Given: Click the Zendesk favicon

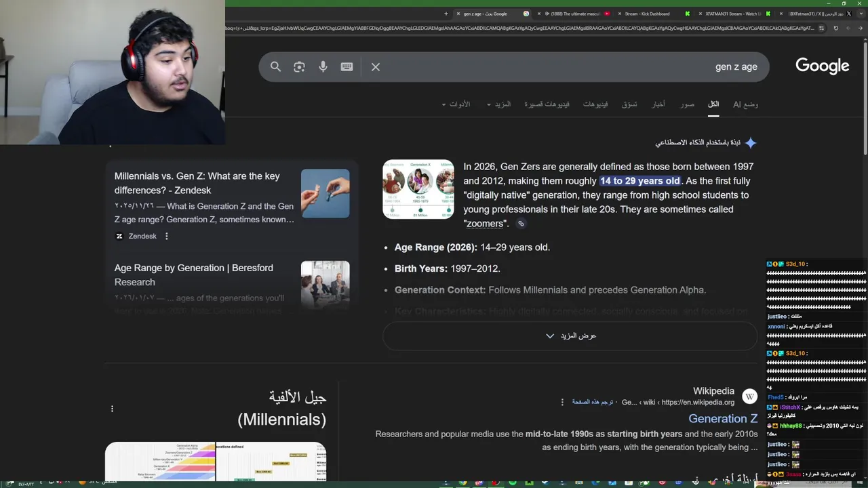Looking at the screenshot, I should (x=119, y=236).
